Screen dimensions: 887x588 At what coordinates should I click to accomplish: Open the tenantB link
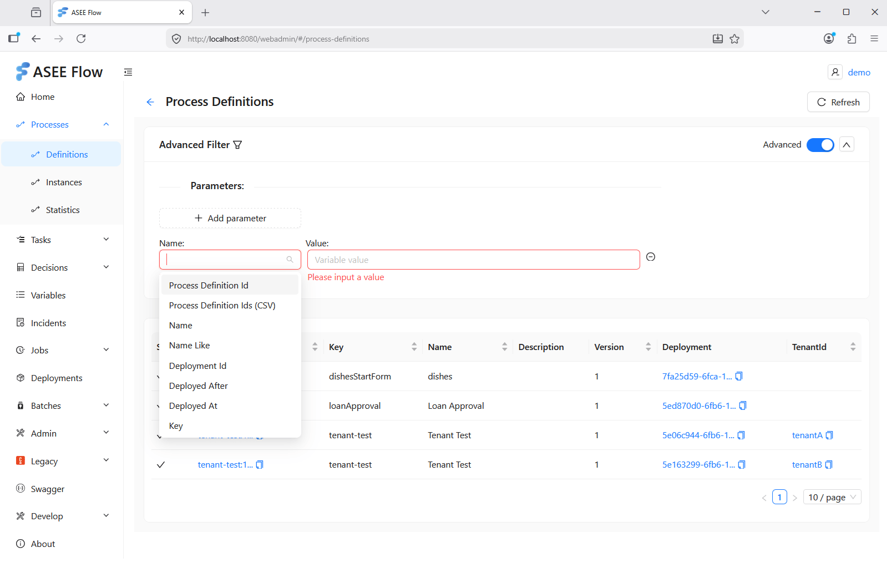(807, 464)
